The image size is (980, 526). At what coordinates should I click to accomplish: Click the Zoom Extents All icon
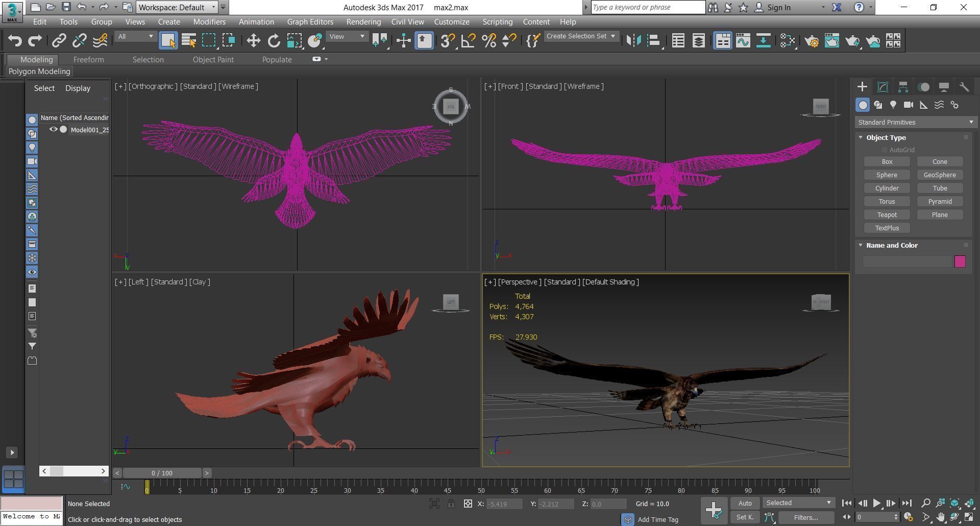[x=969, y=503]
